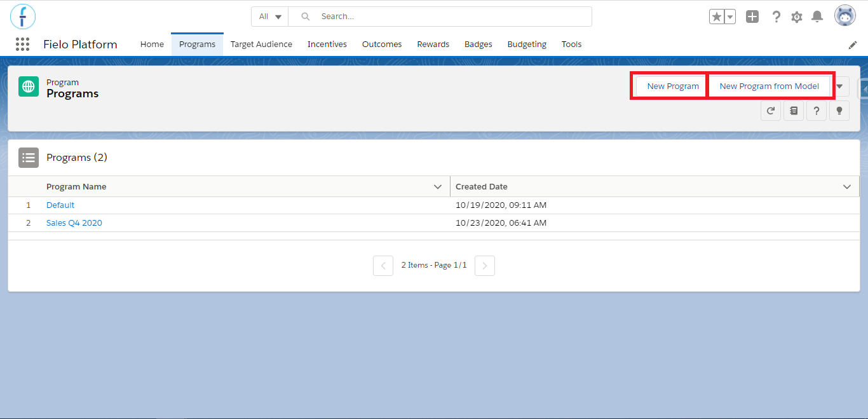Expand more actions dropdown arrow
The image size is (868, 419).
tap(839, 86)
